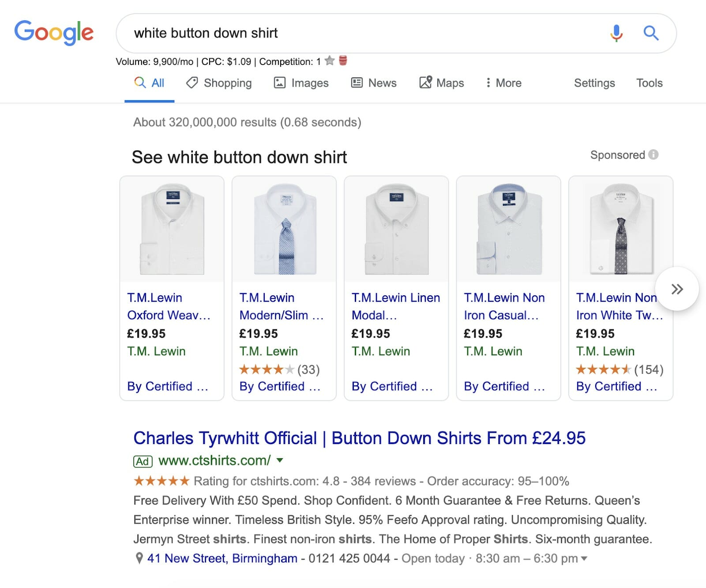Switch to the Shopping tab
Screen dimensions: 706x588
pyautogui.click(x=219, y=83)
